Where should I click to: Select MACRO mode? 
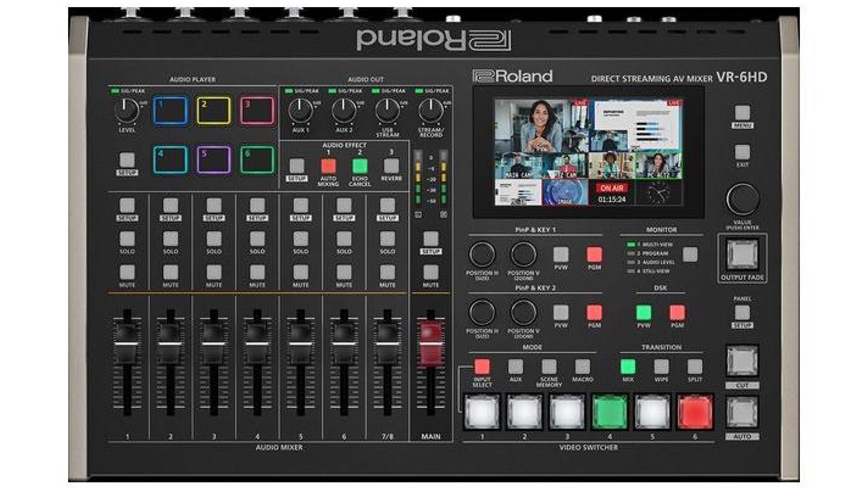click(583, 366)
